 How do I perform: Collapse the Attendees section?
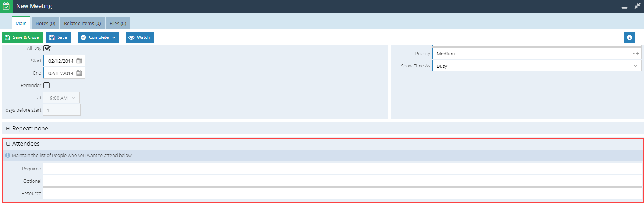pos(8,144)
